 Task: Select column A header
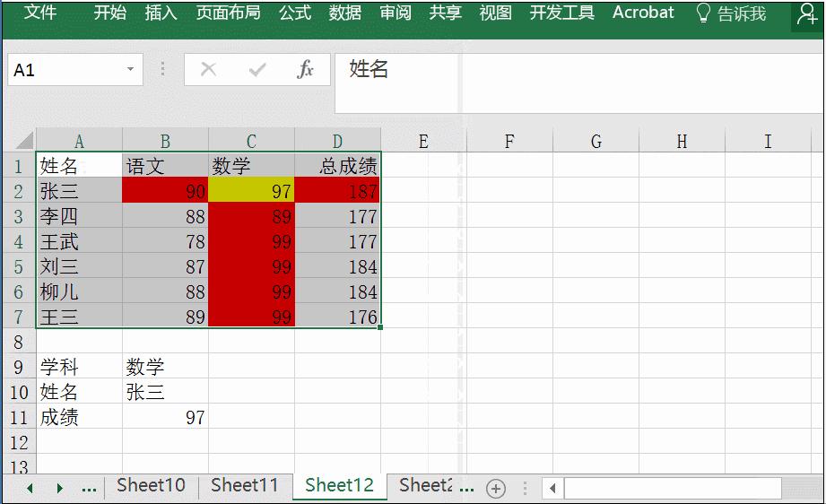coord(79,141)
